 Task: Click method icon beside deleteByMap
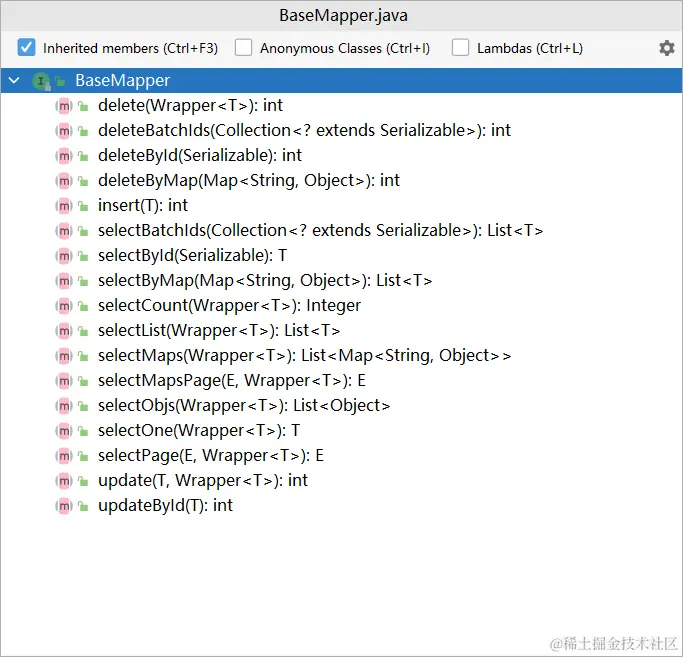[x=64, y=181]
